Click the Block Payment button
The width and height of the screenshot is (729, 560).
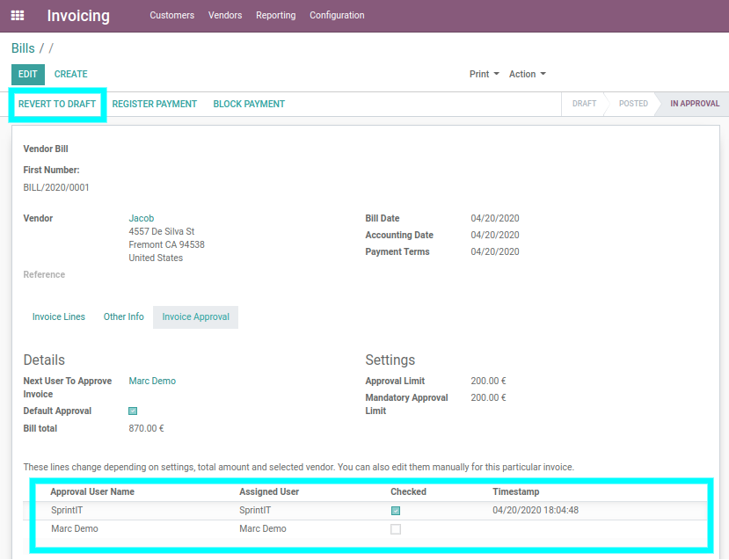(x=249, y=104)
